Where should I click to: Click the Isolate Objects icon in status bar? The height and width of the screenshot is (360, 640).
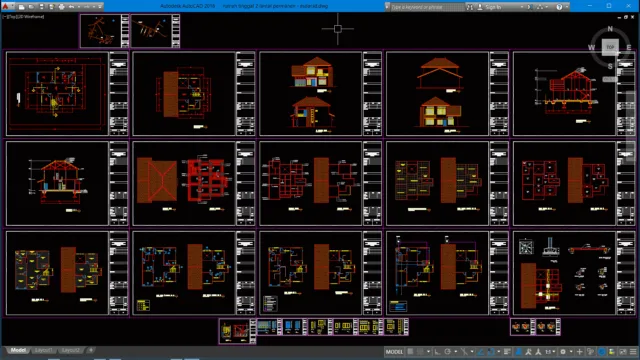point(590,352)
